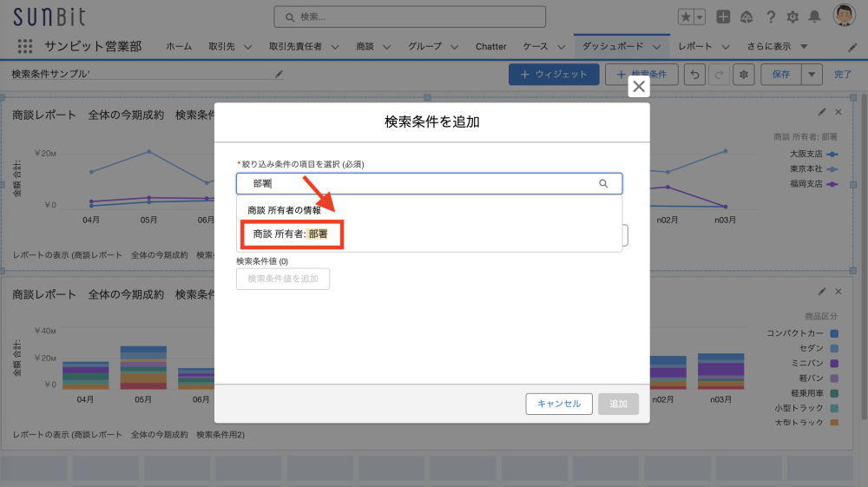Open the App Launcher grid icon
Viewport: 868px width, 487px height.
coord(25,46)
